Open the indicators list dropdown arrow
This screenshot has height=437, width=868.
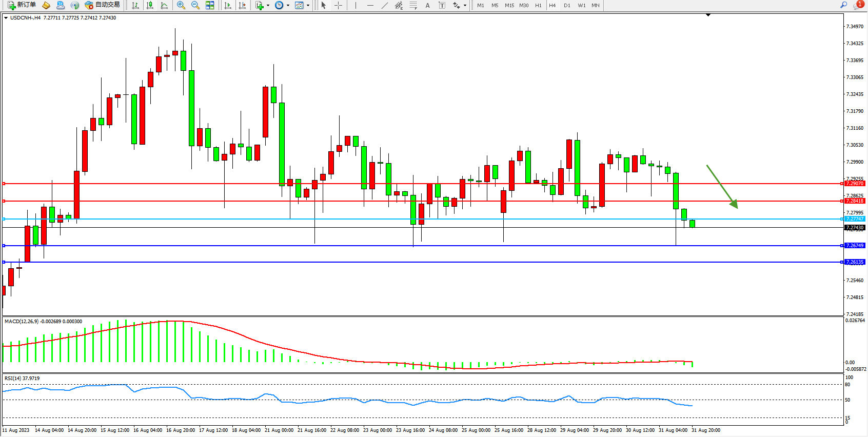click(x=268, y=5)
